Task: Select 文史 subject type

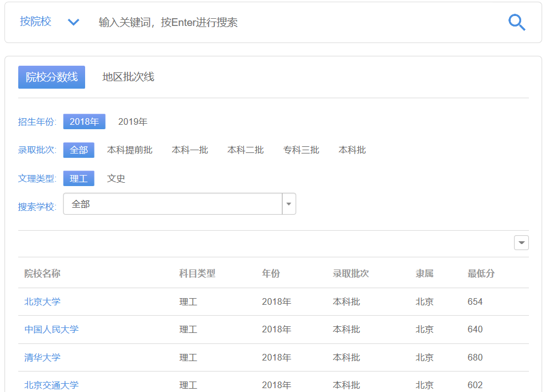Action: coord(116,179)
